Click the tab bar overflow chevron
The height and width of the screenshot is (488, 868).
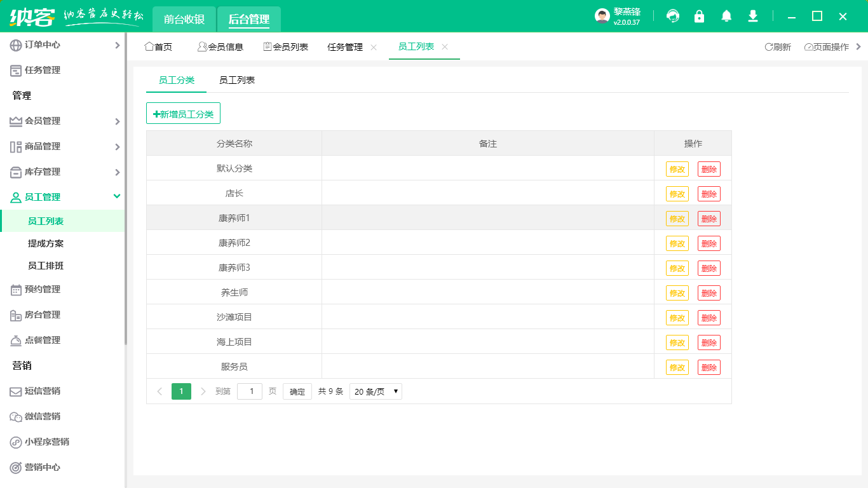[859, 46]
